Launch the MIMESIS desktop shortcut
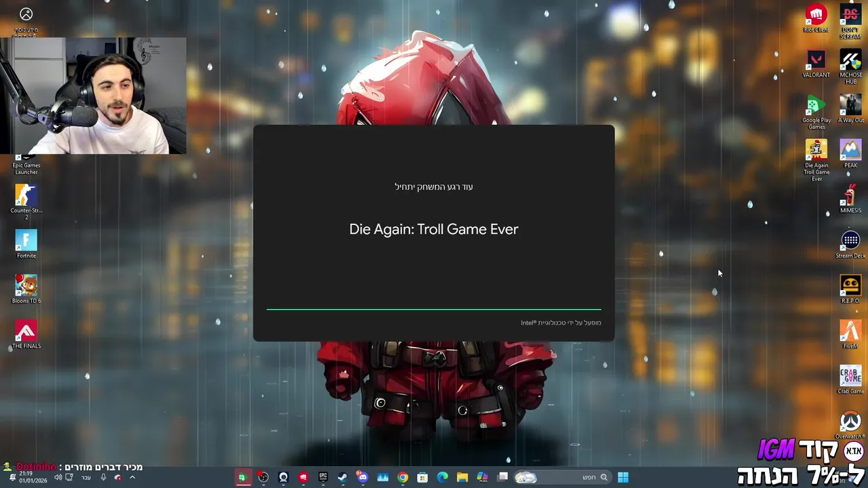 pyautogui.click(x=850, y=199)
